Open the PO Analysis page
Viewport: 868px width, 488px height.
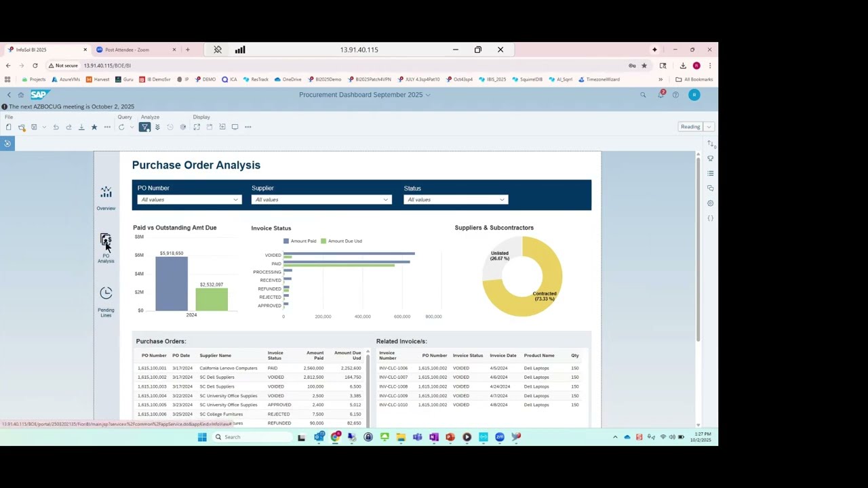coord(106,248)
